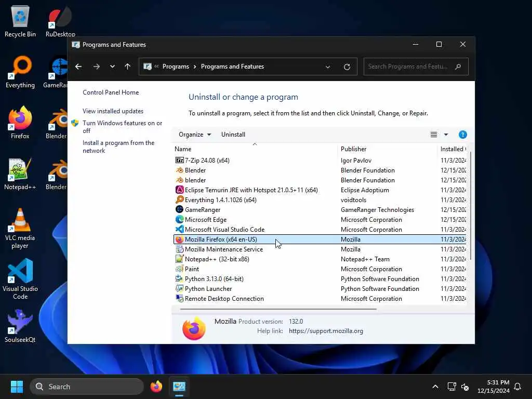This screenshot has width=532, height=399.
Task: Click the RuDesktop desktop shortcut
Action: point(60,21)
